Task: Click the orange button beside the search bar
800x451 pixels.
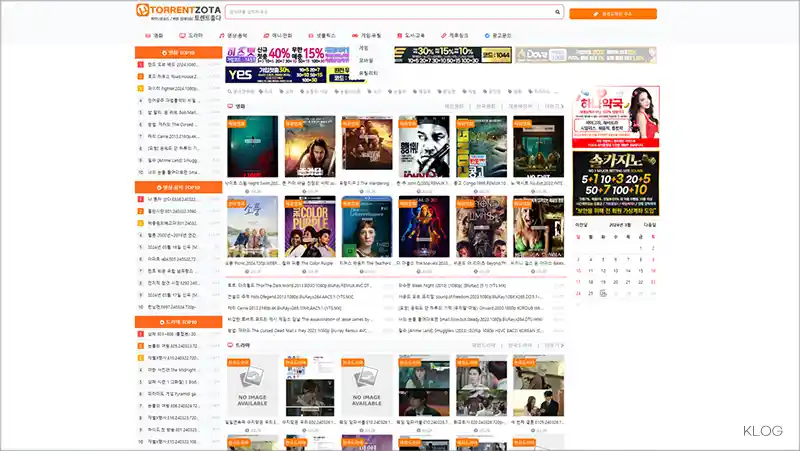Action: point(613,14)
